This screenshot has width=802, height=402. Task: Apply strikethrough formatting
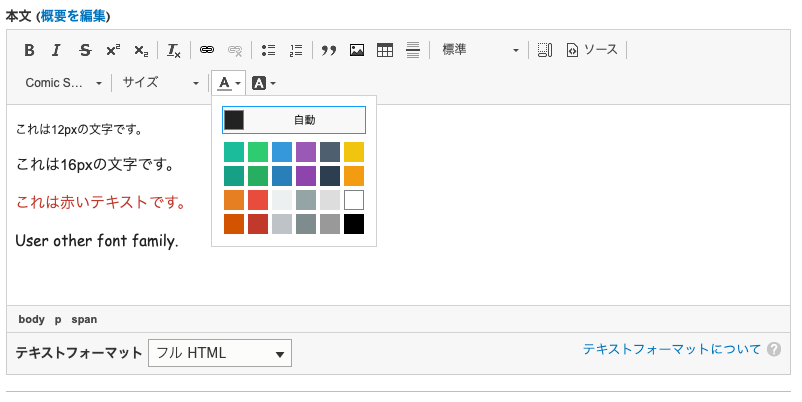85,50
